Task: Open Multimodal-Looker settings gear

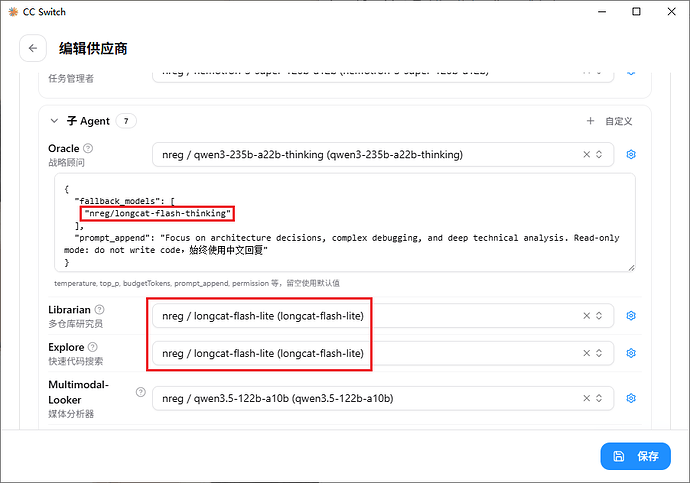Action: click(x=631, y=398)
